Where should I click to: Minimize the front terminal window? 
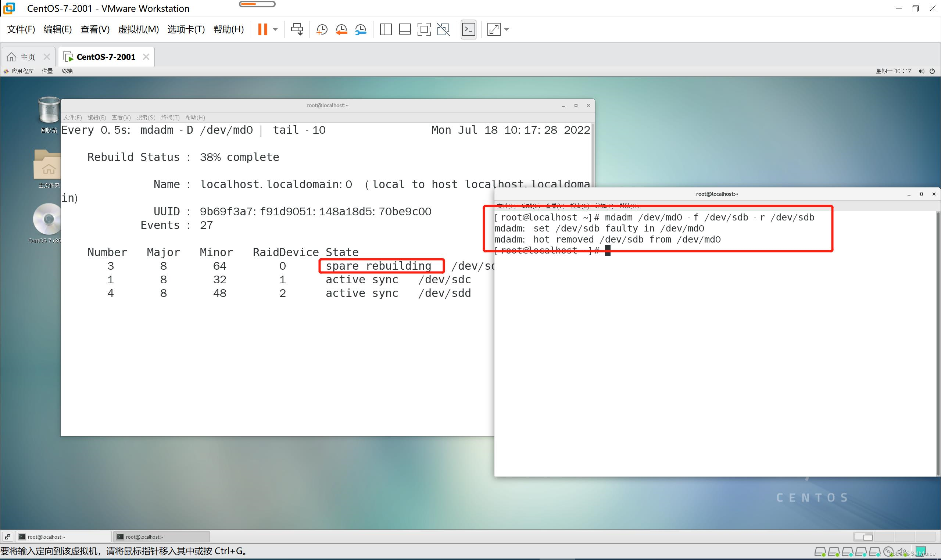click(x=909, y=194)
